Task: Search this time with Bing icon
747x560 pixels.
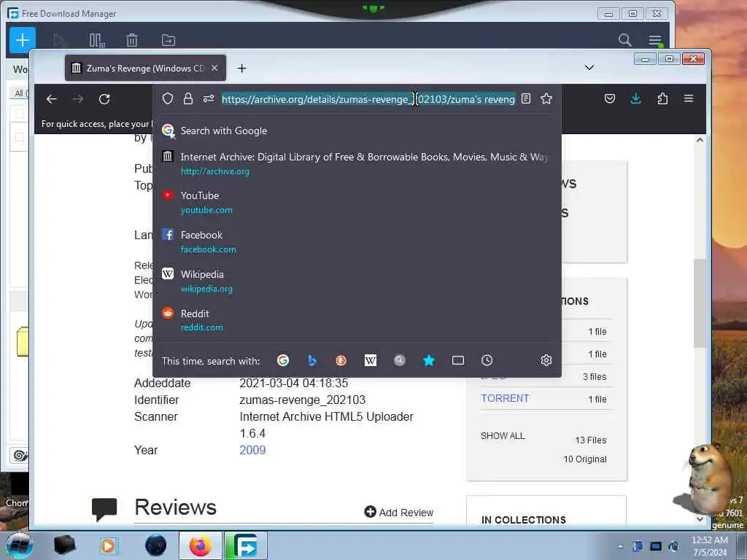Action: [x=312, y=360]
